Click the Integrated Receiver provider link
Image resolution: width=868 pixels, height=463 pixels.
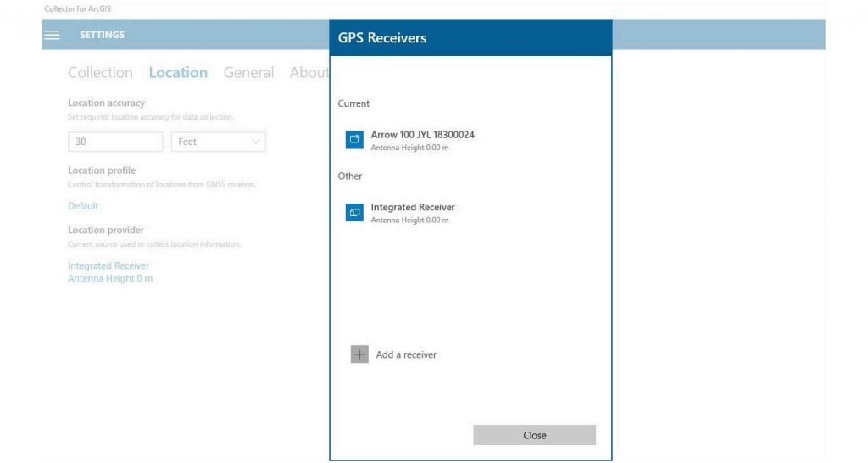pyautogui.click(x=108, y=265)
